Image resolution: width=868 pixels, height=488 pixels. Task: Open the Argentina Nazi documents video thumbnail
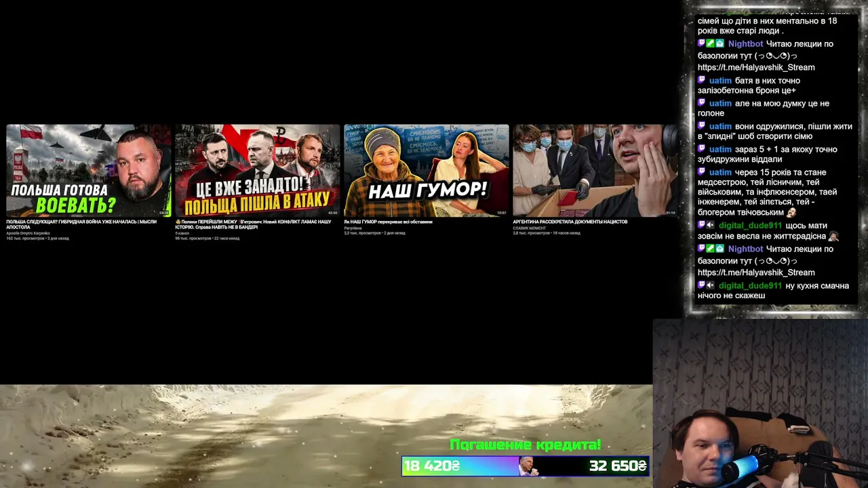pyautogui.click(x=595, y=170)
